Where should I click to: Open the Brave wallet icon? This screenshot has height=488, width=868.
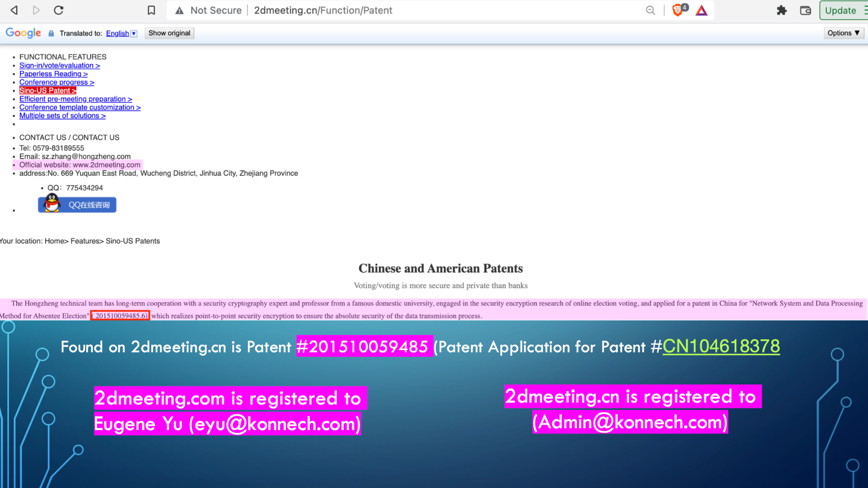805,10
